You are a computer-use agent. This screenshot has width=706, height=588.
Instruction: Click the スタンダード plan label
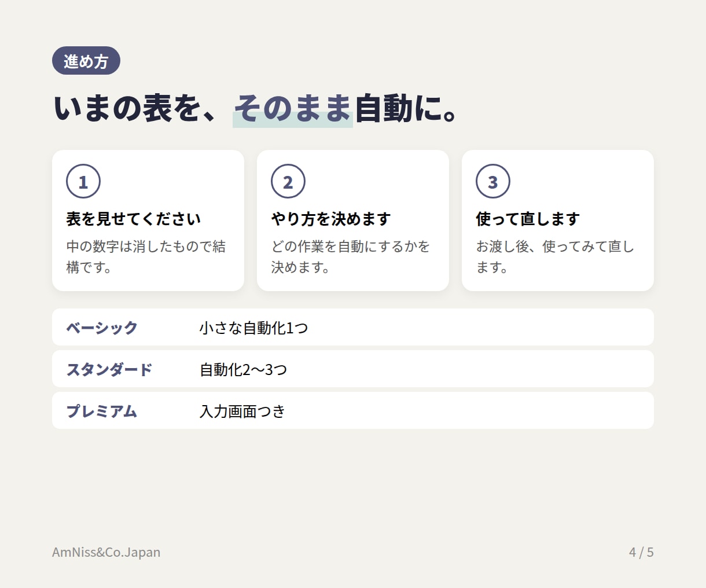coord(109,369)
